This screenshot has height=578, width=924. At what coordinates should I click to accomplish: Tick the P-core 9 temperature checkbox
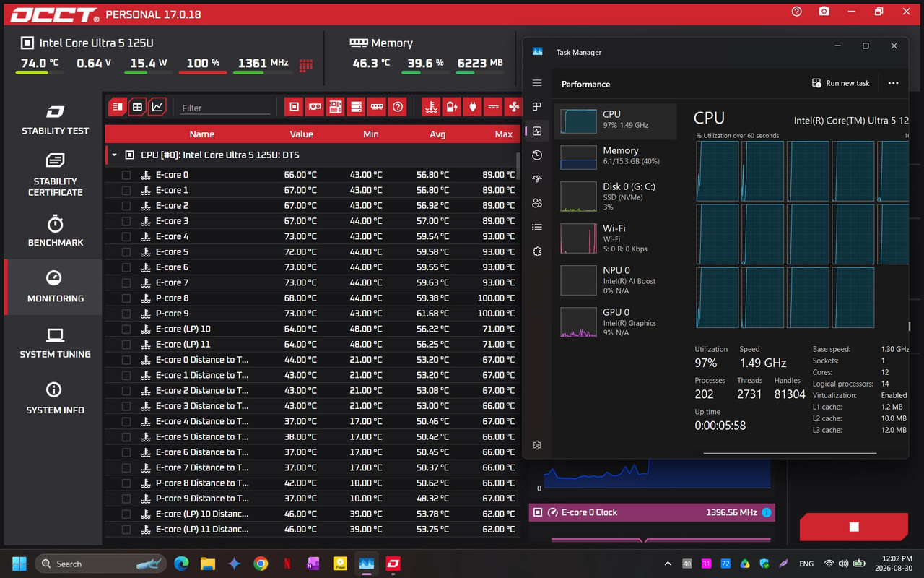click(126, 314)
